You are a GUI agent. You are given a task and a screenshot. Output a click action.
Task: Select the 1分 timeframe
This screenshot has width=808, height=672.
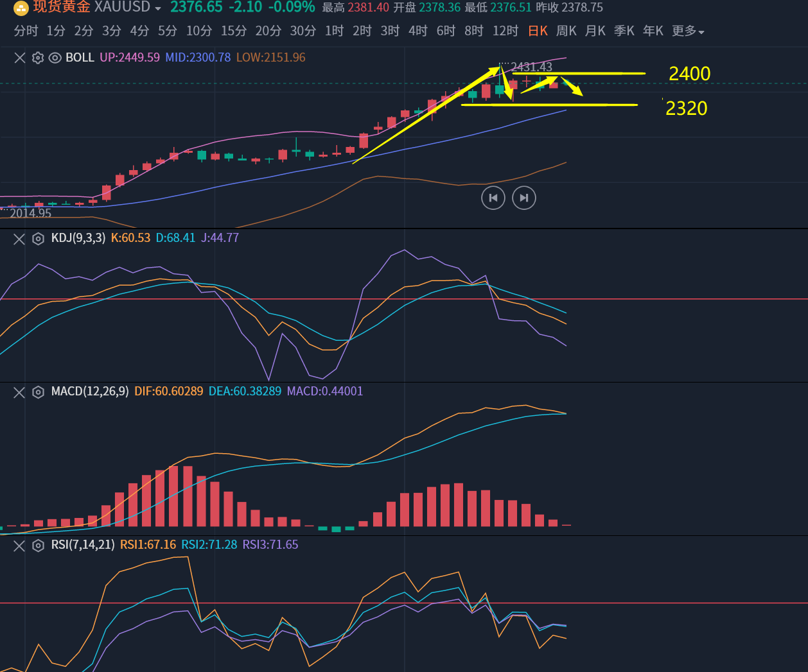click(x=56, y=31)
